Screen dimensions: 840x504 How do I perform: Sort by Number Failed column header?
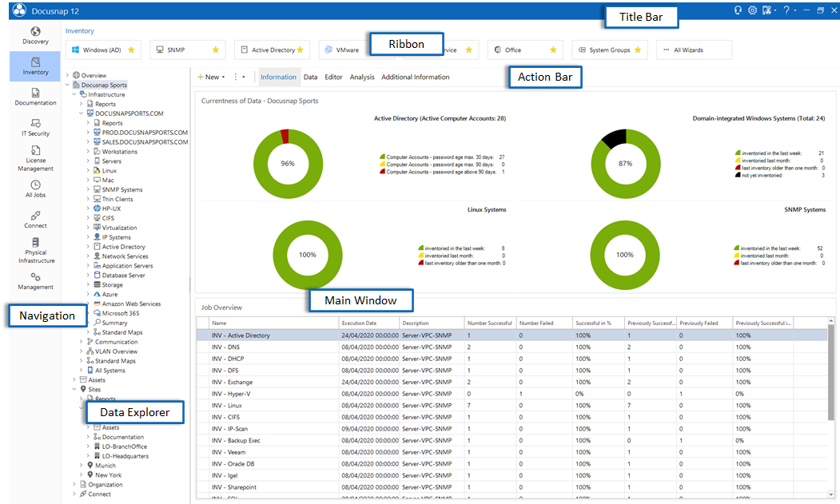tap(543, 323)
